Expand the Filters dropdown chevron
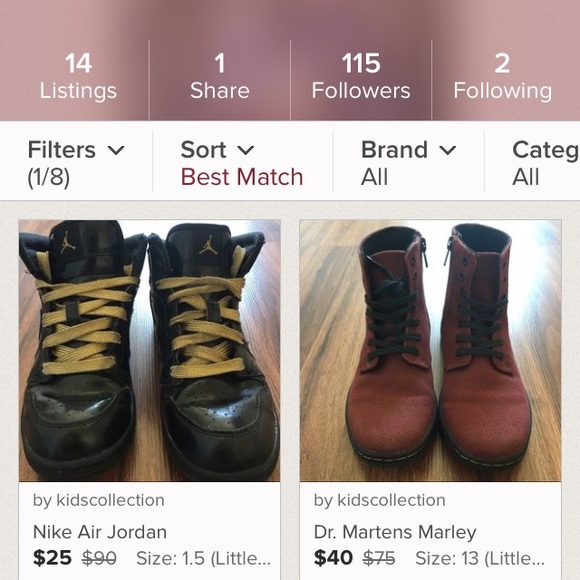 pyautogui.click(x=116, y=150)
